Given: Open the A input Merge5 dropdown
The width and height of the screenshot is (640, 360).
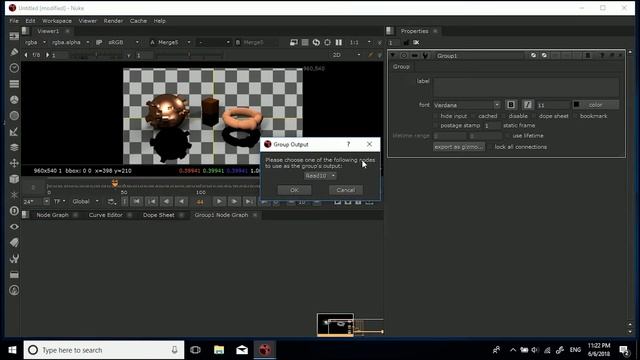Looking at the screenshot, I should point(174,42).
